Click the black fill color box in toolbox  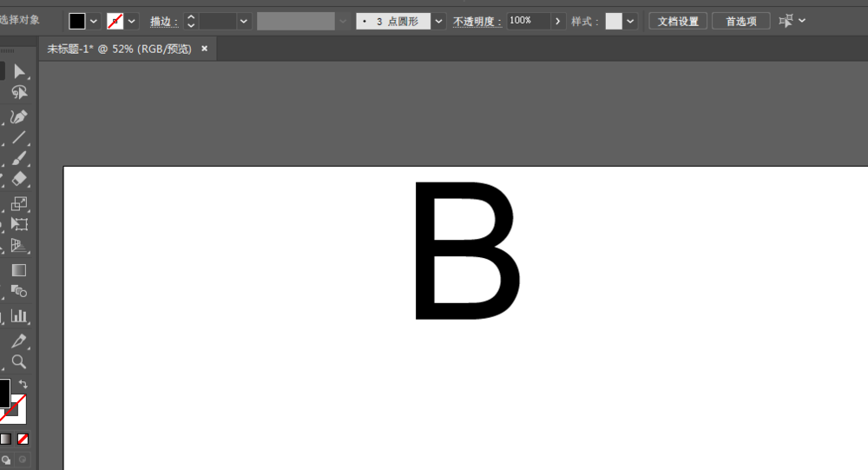click(4, 394)
